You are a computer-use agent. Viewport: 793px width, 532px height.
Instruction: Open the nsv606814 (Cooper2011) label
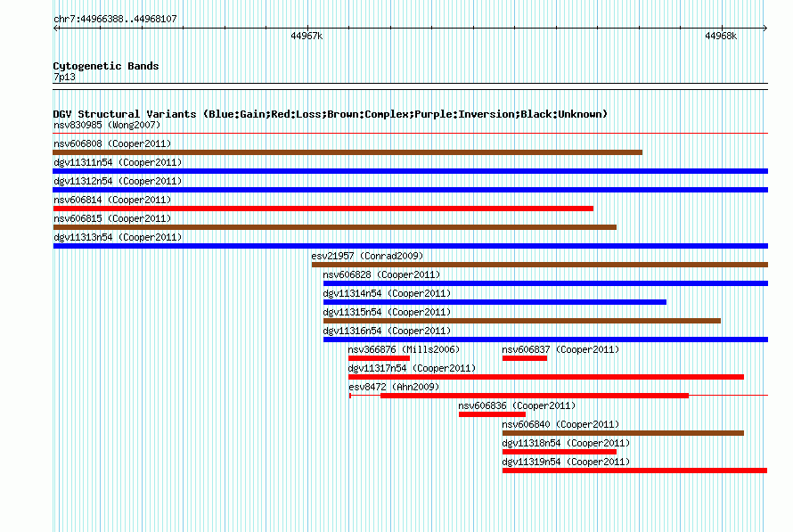click(x=112, y=200)
